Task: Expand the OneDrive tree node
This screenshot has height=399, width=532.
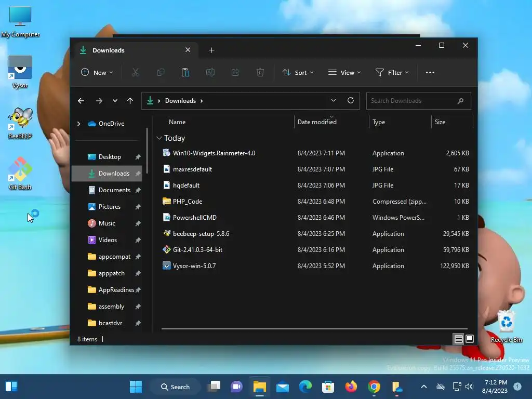Action: 79,124
